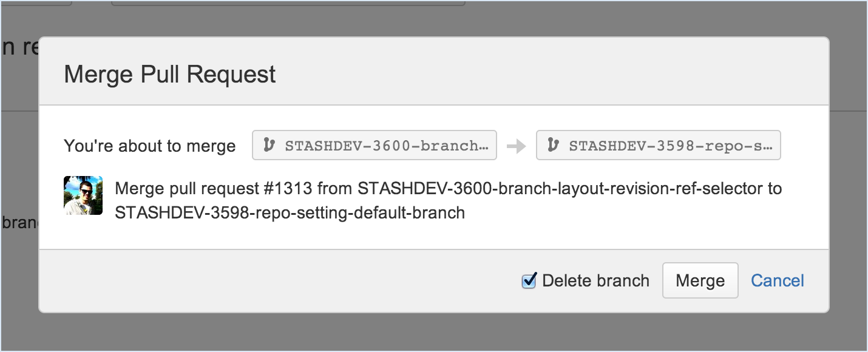Confirm with the Merge button

[x=700, y=280]
